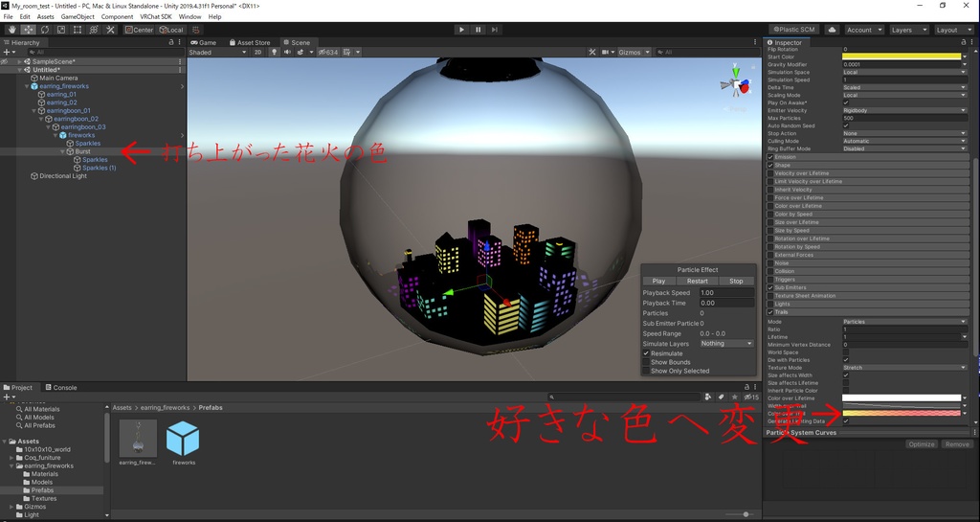980x522 pixels.
Task: Toggle scene grid visibility icon
Action: click(x=346, y=52)
